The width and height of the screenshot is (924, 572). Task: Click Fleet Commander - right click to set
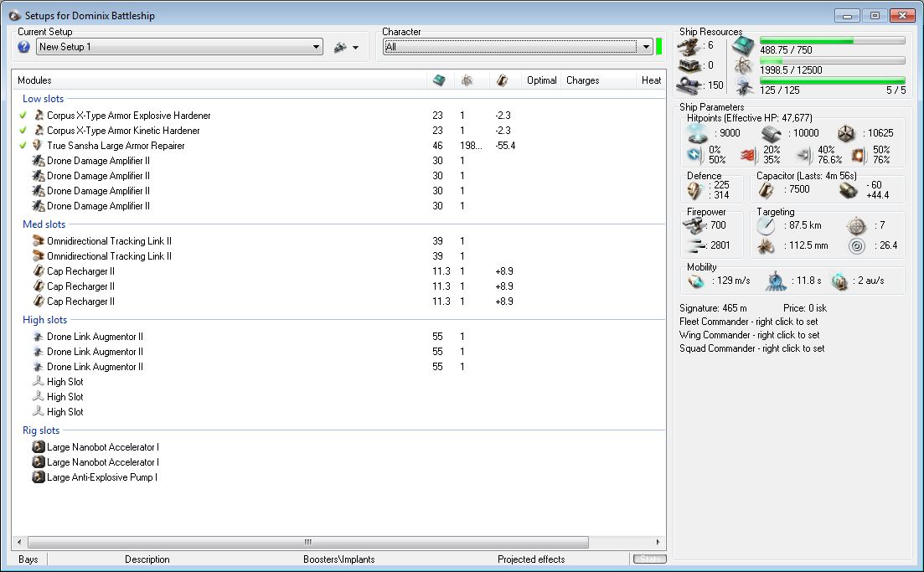[748, 322]
